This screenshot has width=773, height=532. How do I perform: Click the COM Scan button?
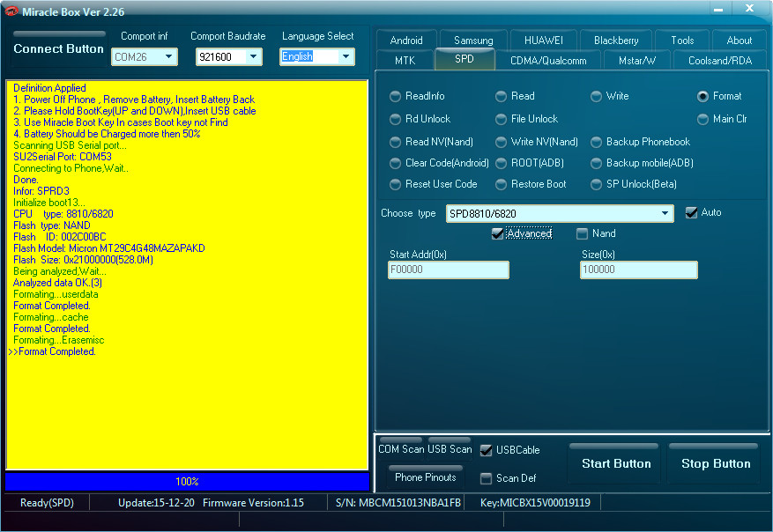(401, 448)
